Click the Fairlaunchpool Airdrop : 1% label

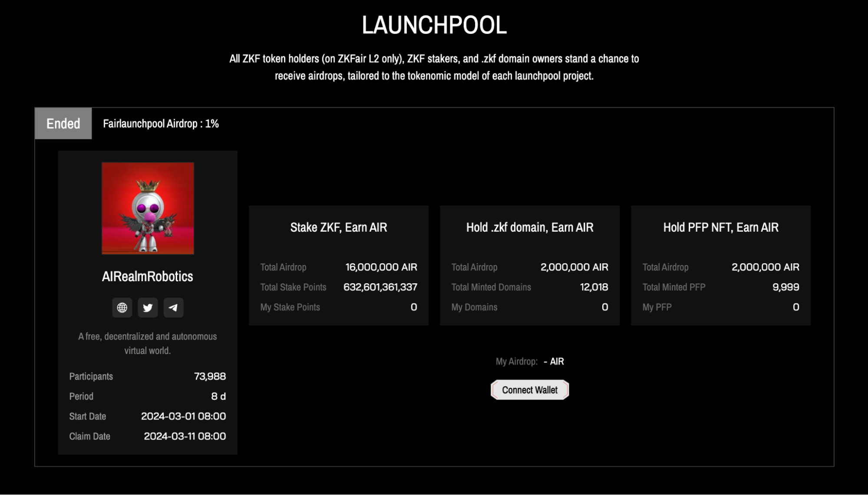coord(161,124)
